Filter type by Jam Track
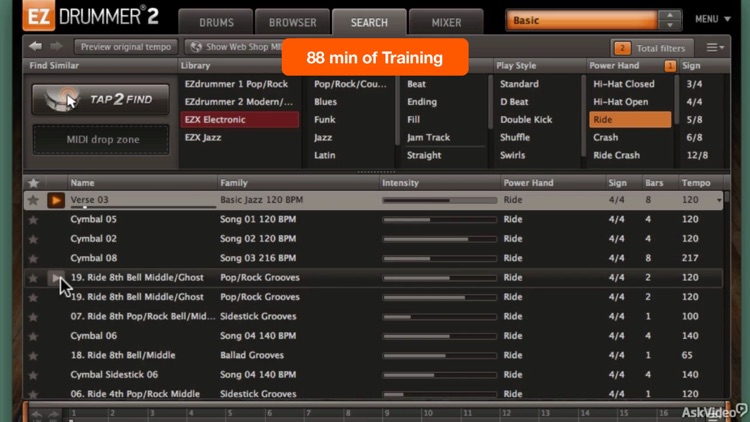 pyautogui.click(x=428, y=138)
